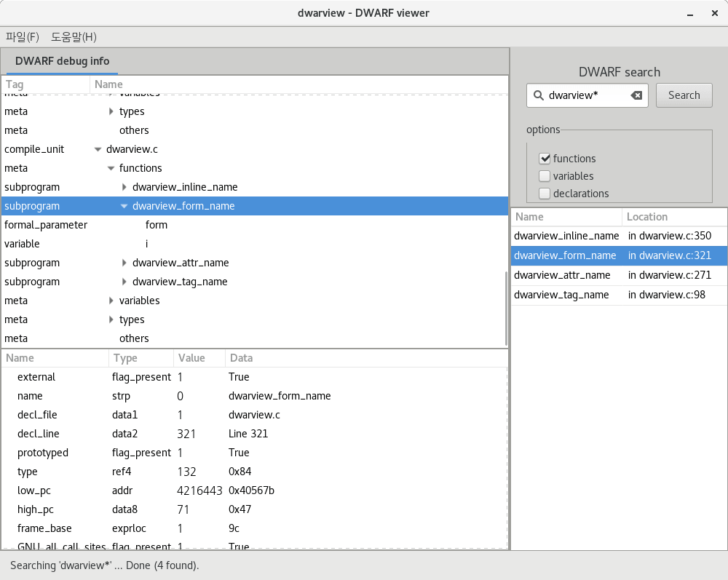Viewport: 728px width, 580px height.
Task: Collapse the dwarview.c compile unit
Action: click(x=98, y=149)
